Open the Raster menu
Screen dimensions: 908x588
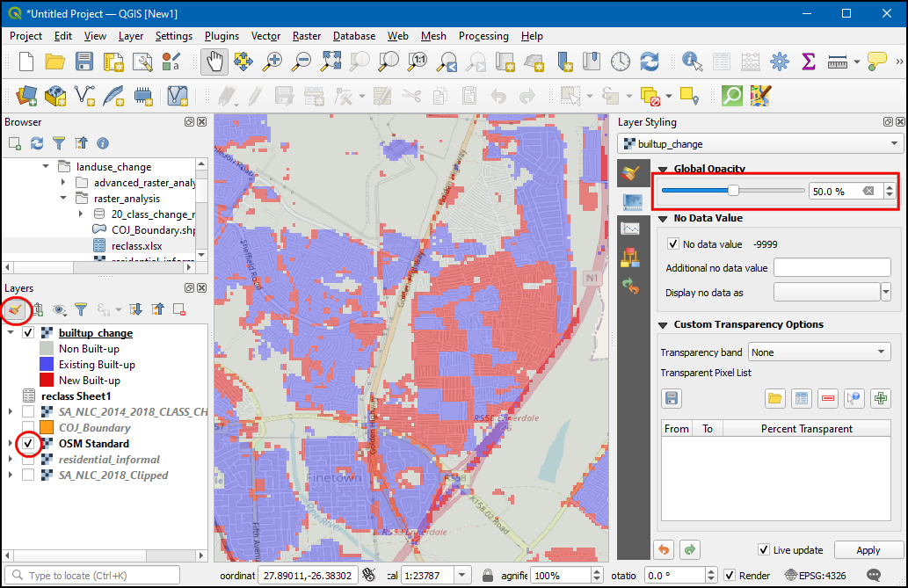point(307,36)
